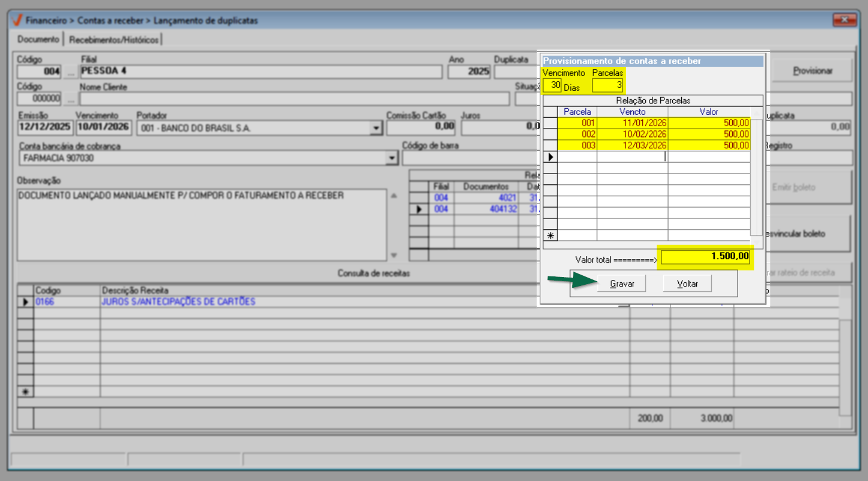
Task: Click the Parcelas field showing 3
Action: 608,85
